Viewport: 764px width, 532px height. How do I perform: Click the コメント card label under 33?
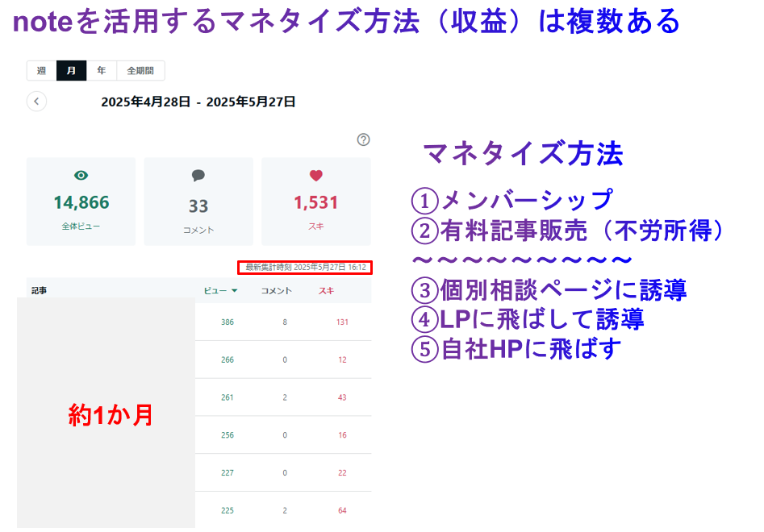[198, 231]
